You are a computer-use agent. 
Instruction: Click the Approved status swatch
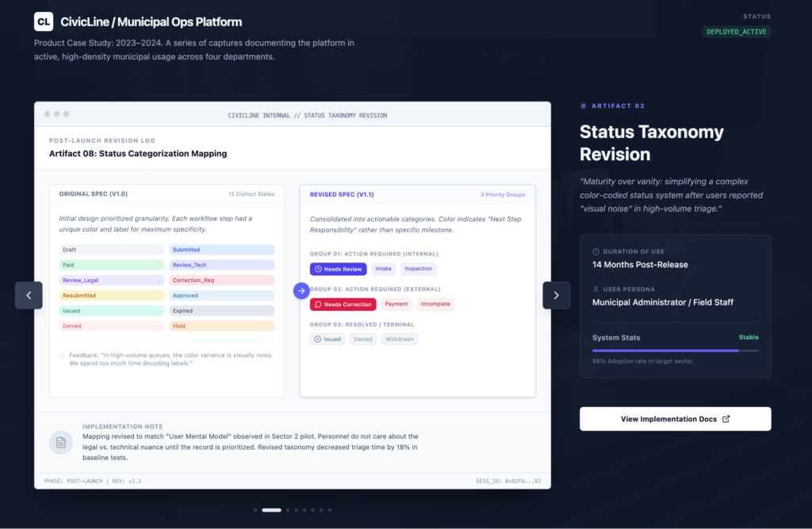(222, 295)
